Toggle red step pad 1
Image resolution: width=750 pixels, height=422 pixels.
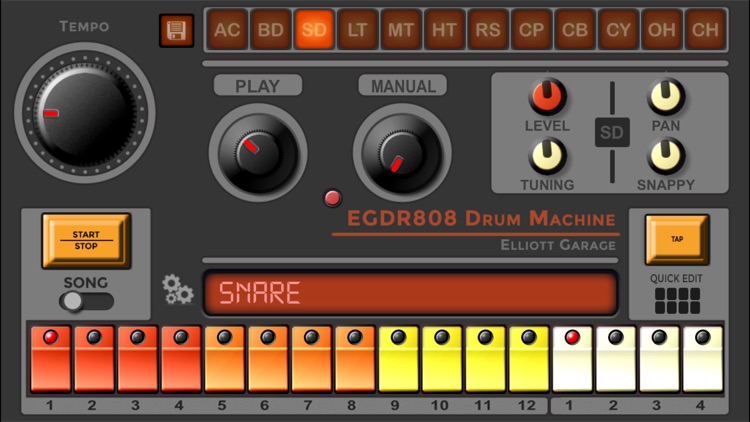[x=51, y=359]
